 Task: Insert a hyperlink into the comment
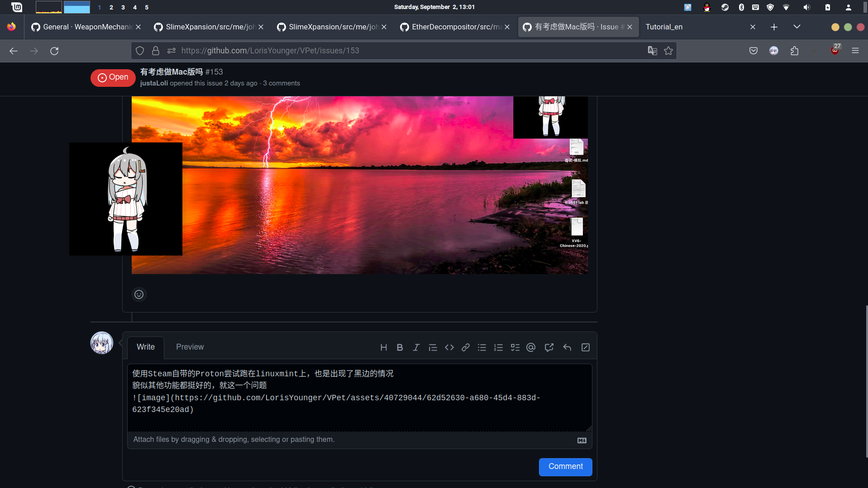[466, 347]
